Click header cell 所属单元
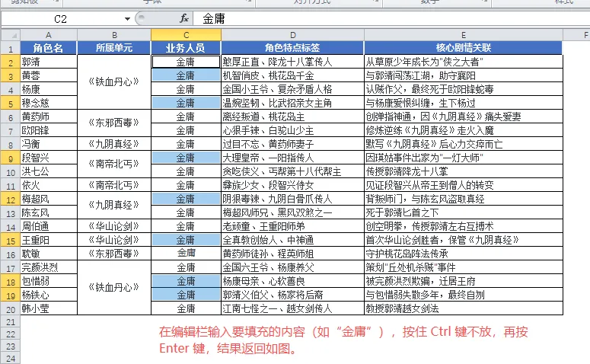Image resolution: width=590 pixels, height=364 pixels. (114, 48)
